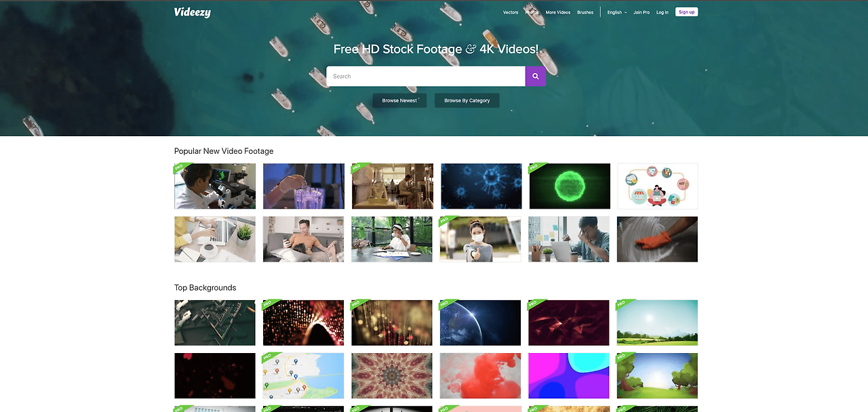Click the Popular New Video Footage heading

point(224,151)
